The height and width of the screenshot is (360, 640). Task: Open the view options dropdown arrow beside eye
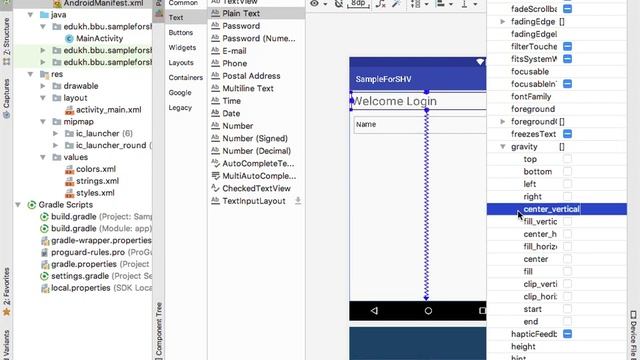coord(325,4)
